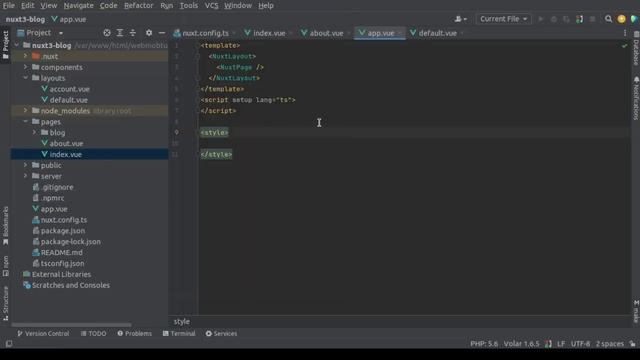The image size is (640, 360).
Task: Click the Select Opened File target icon
Action: pyautogui.click(x=107, y=33)
